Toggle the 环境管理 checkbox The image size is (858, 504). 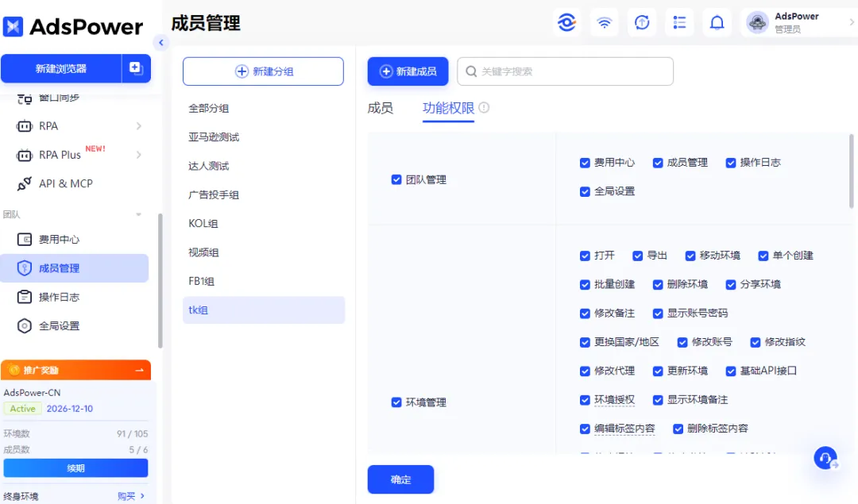coord(396,402)
